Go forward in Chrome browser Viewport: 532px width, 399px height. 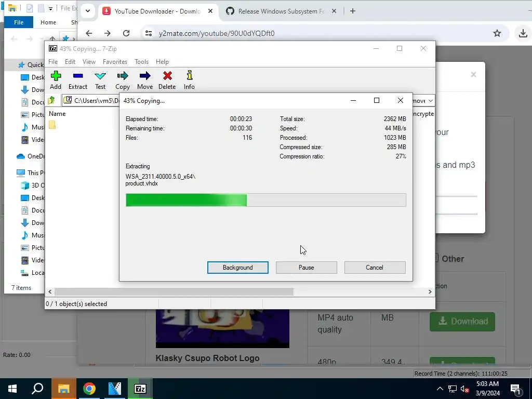(x=108, y=33)
